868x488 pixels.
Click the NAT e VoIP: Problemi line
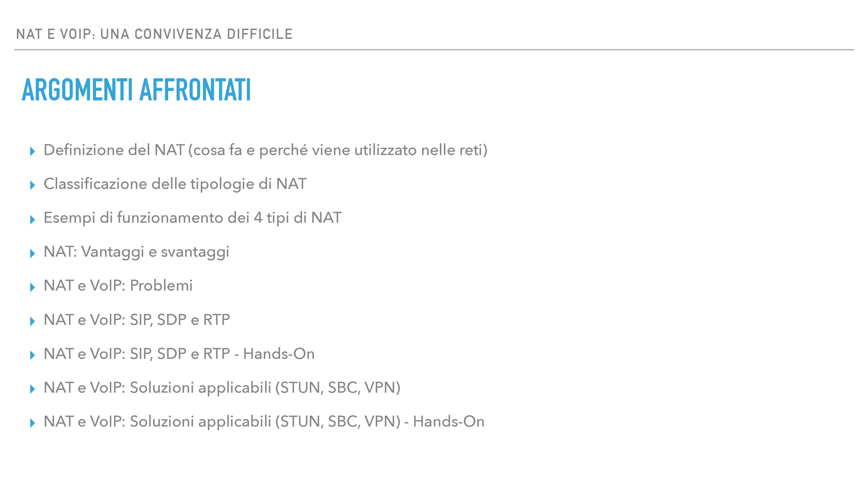pos(118,286)
